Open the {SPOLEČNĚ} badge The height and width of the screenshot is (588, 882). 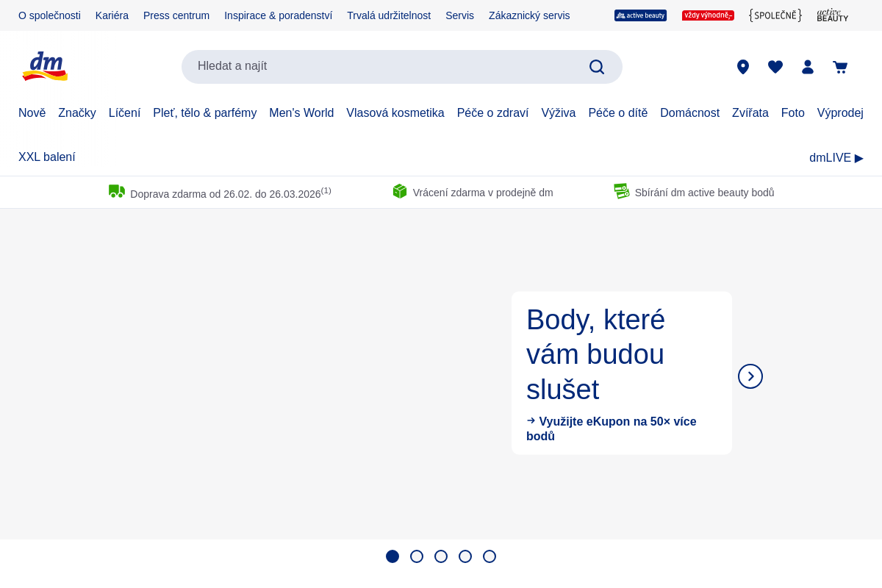point(775,15)
